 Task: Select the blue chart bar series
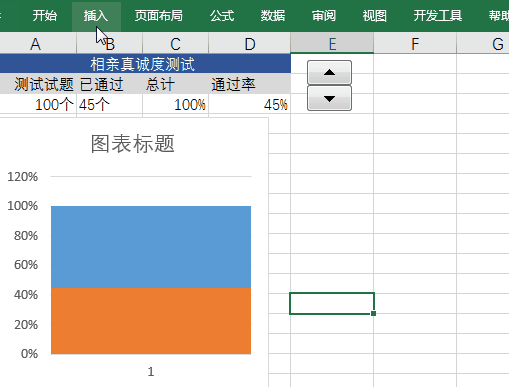click(151, 247)
